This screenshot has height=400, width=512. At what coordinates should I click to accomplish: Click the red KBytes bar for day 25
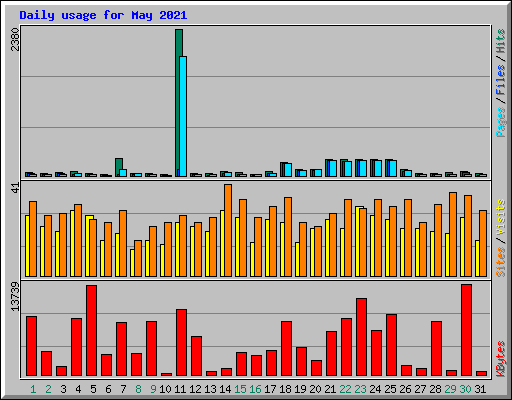[392, 345]
